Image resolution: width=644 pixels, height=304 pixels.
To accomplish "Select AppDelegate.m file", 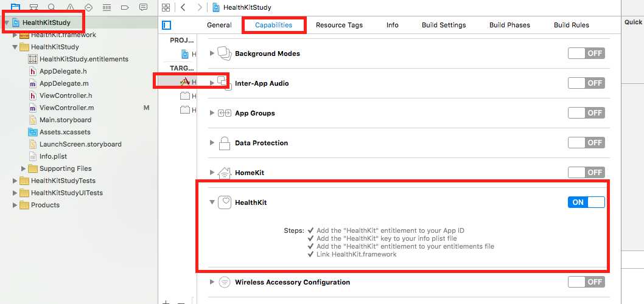I will coord(64,83).
